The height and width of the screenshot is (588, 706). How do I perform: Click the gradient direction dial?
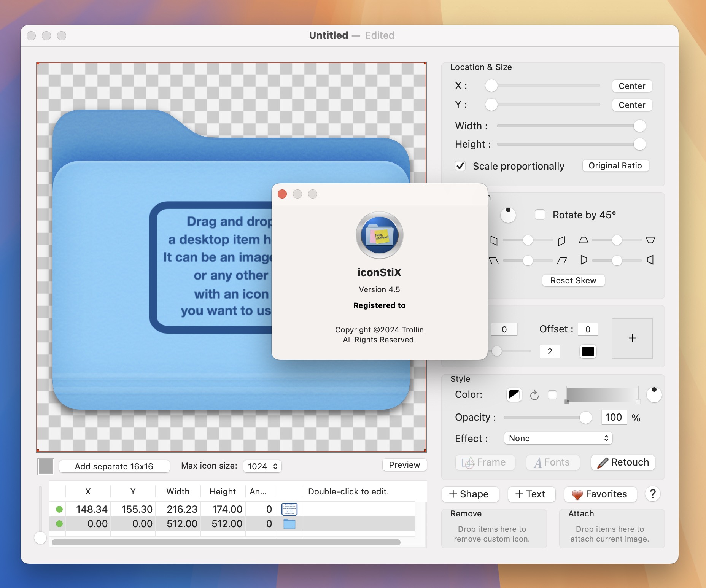point(654,394)
